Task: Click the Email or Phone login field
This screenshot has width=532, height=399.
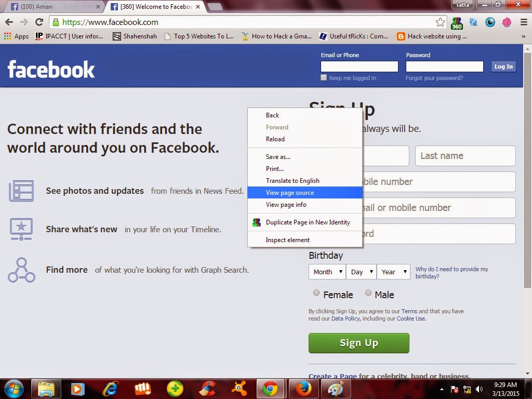Action: [360, 66]
